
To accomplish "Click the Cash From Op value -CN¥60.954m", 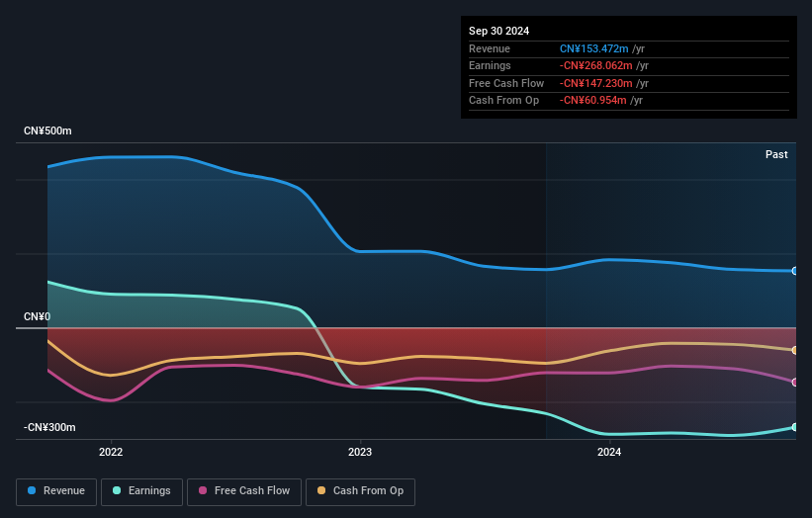I will pos(593,101).
